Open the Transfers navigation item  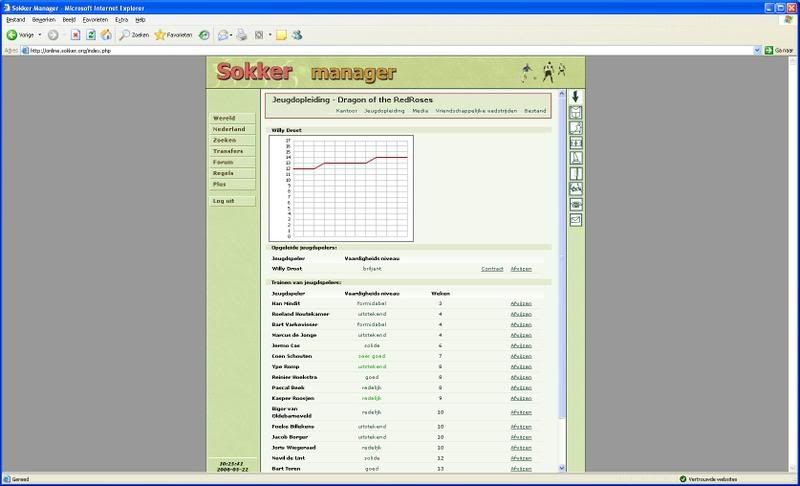tap(232, 151)
